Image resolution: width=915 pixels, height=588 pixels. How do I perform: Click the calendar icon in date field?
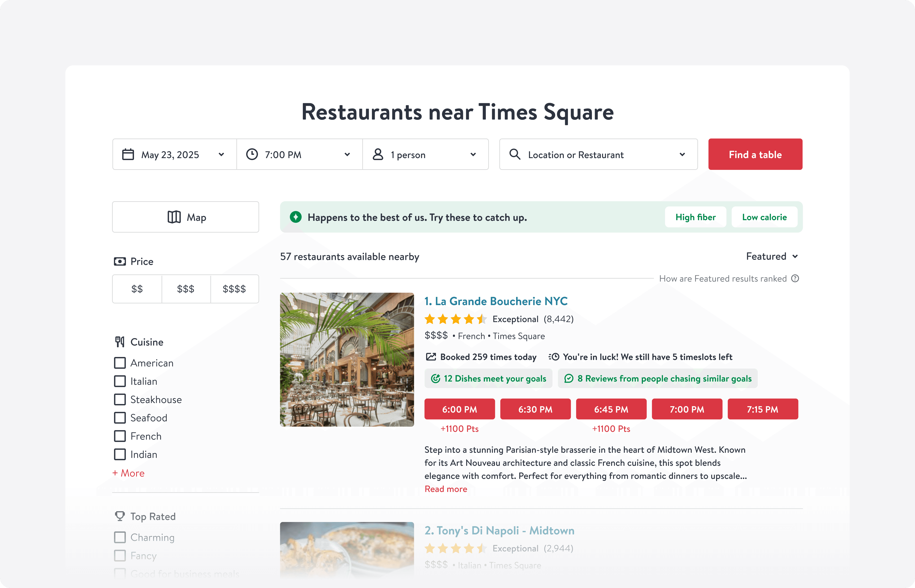pyautogui.click(x=128, y=154)
